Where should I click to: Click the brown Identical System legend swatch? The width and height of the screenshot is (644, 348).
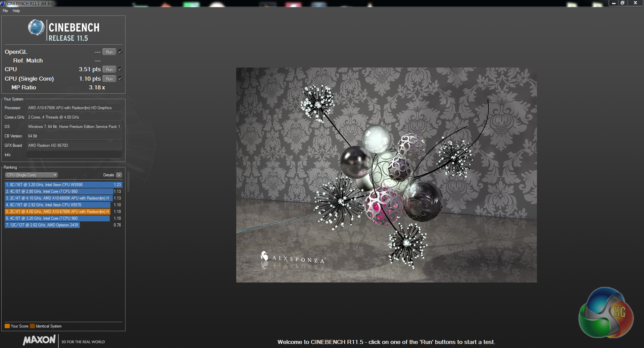[x=32, y=326]
